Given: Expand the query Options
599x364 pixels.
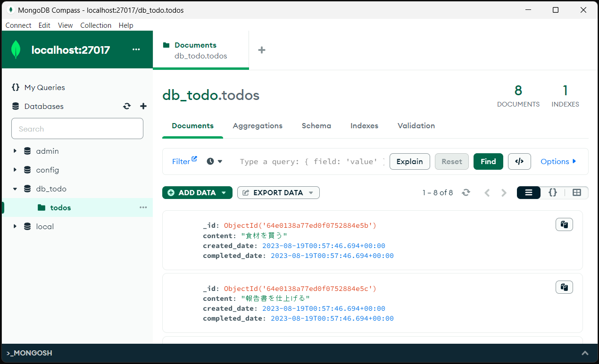Looking at the screenshot, I should 558,161.
